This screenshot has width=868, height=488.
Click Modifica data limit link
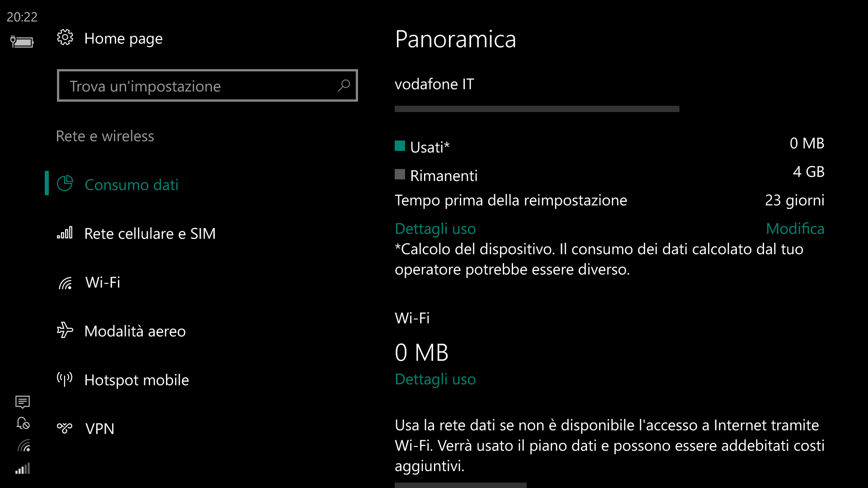795,229
